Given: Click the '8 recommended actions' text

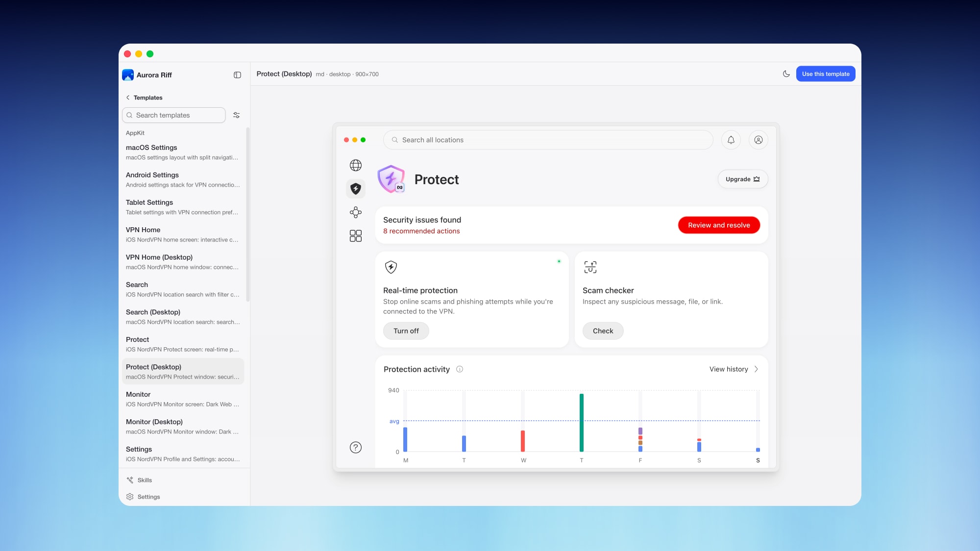Looking at the screenshot, I should pyautogui.click(x=421, y=231).
